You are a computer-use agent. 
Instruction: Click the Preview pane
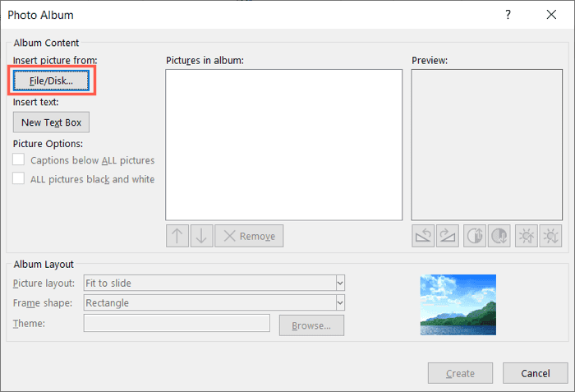coord(486,145)
